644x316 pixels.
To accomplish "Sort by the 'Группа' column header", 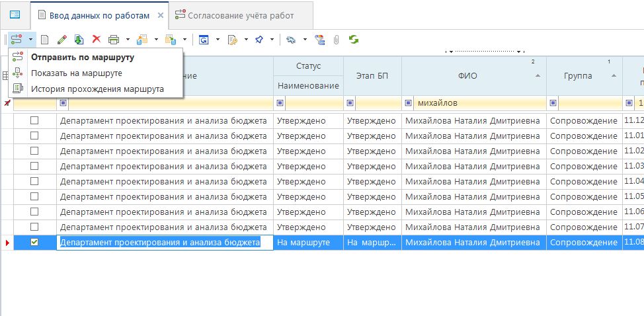I will point(579,75).
